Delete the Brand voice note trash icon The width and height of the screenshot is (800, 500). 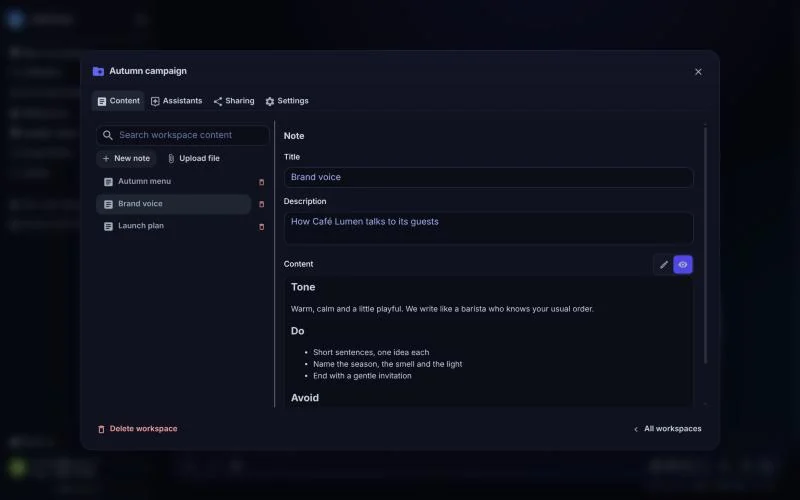click(x=262, y=204)
